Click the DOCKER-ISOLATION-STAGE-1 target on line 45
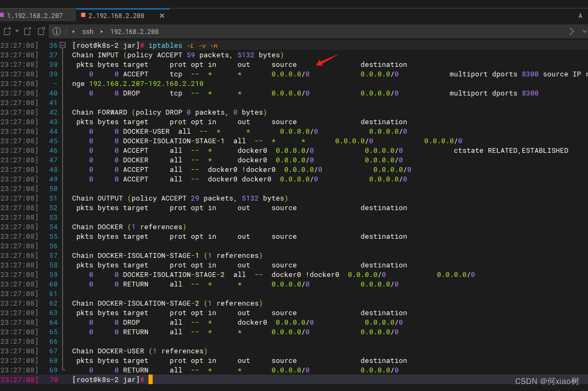 click(173, 141)
